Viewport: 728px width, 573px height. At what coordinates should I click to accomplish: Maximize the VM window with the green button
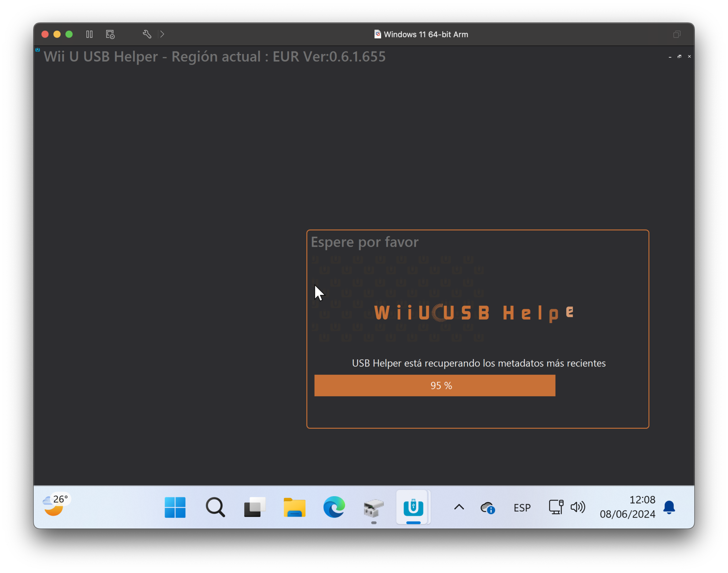click(x=69, y=34)
